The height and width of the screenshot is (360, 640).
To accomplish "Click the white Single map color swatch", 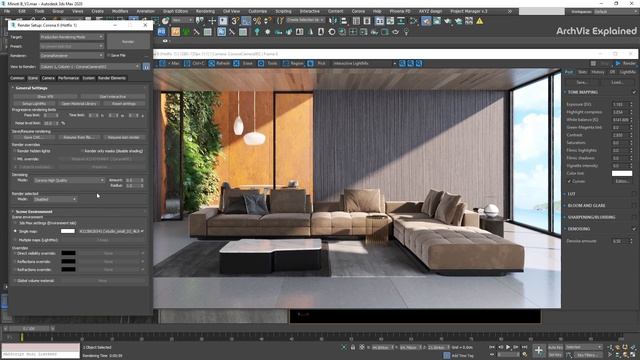I will click(68, 231).
